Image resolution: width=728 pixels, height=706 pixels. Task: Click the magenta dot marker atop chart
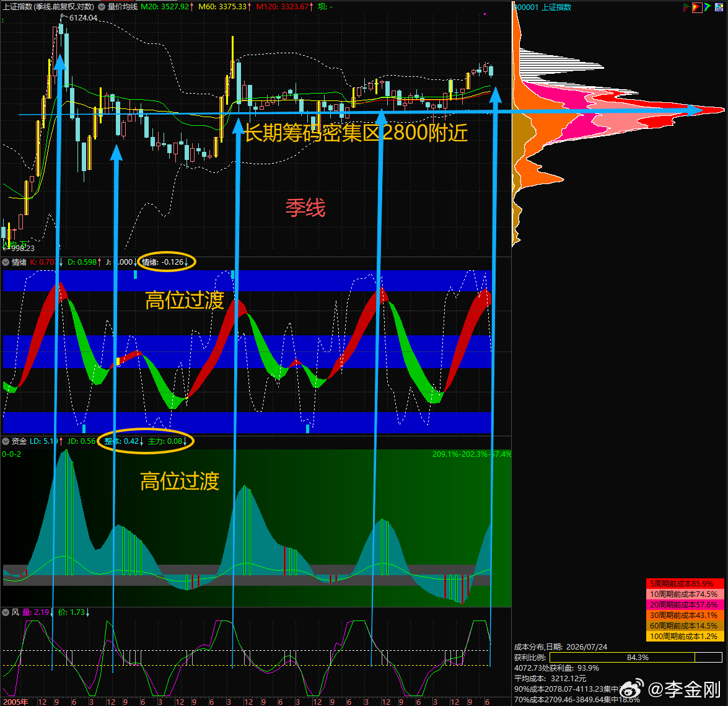pos(485,14)
